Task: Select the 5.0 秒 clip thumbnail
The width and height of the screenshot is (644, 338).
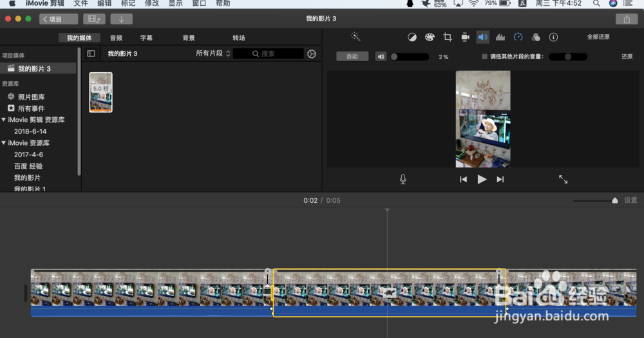Action: [100, 92]
